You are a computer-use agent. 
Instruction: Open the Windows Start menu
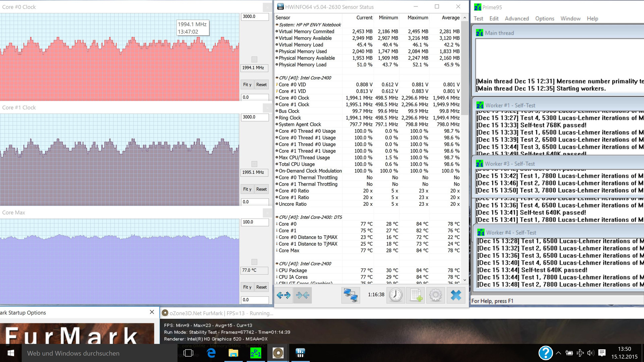(11, 353)
